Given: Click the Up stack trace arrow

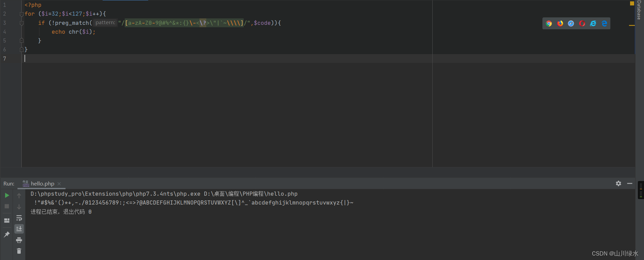Looking at the screenshot, I should point(19,196).
